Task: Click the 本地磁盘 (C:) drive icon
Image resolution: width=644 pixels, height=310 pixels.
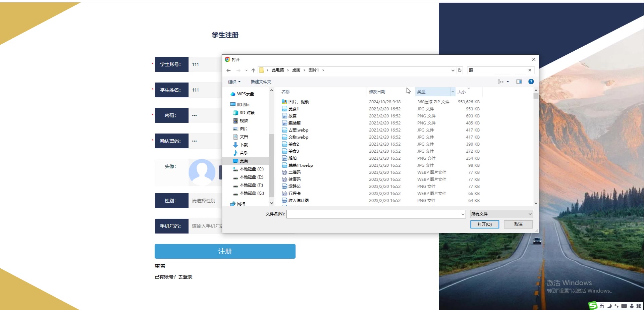Action: 235,169
